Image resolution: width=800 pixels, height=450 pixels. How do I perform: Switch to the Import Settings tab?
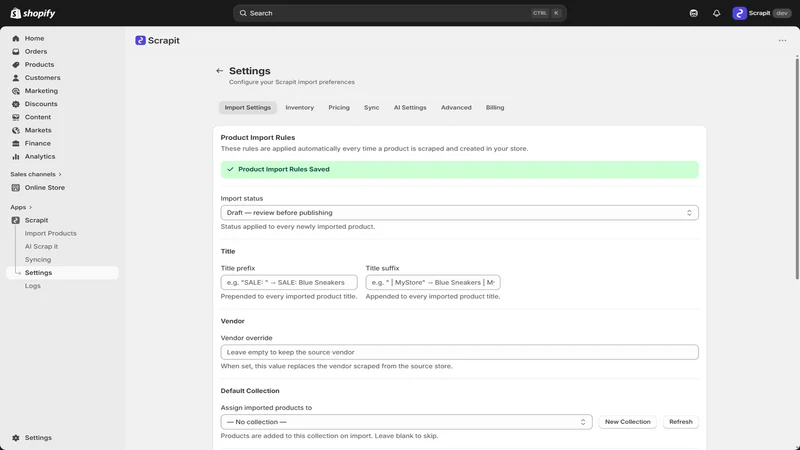click(x=248, y=108)
